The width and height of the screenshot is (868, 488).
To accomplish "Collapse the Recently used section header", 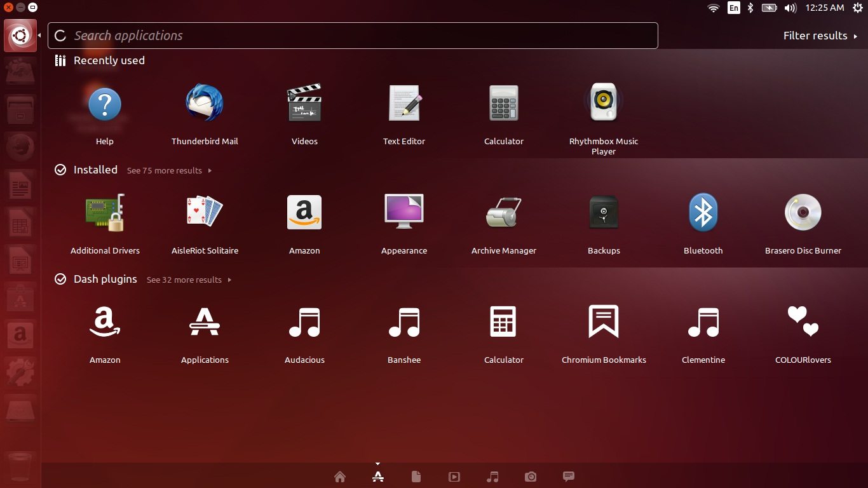I will (x=109, y=60).
